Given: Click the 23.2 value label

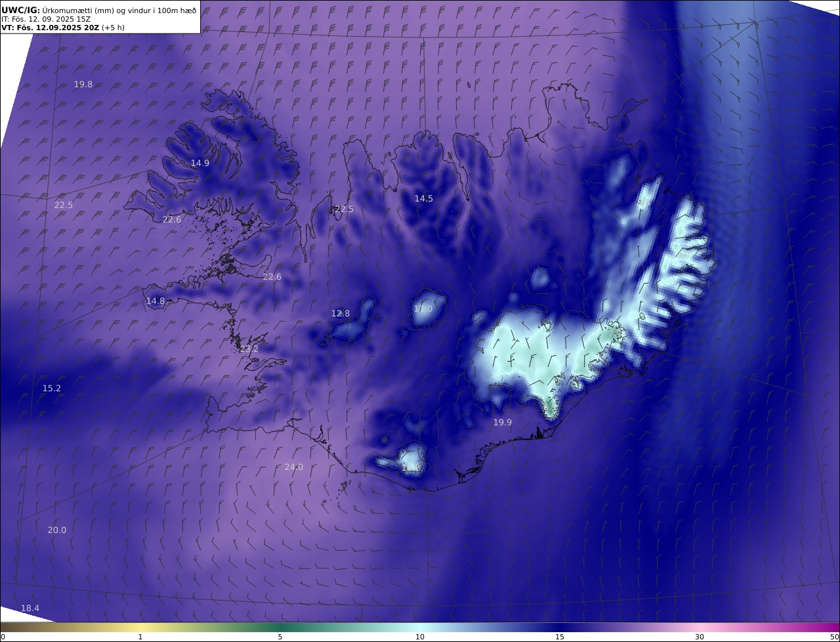Looking at the screenshot, I should click(249, 349).
